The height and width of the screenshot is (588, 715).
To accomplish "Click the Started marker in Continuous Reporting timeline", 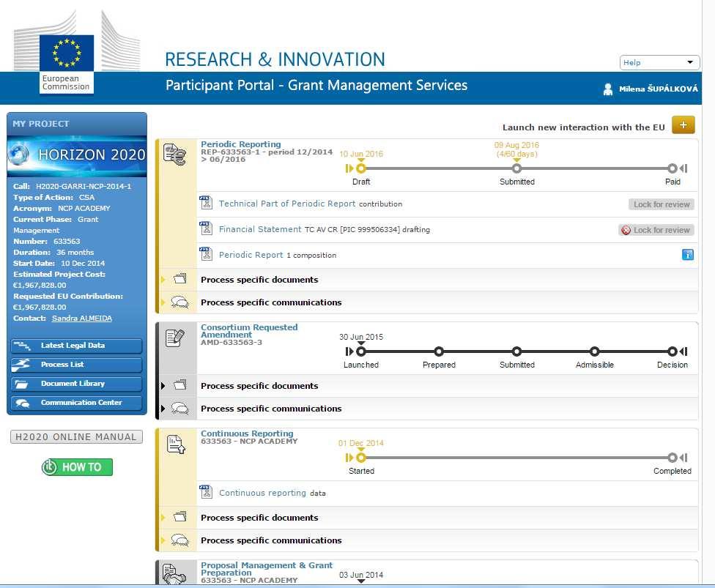I will (361, 458).
